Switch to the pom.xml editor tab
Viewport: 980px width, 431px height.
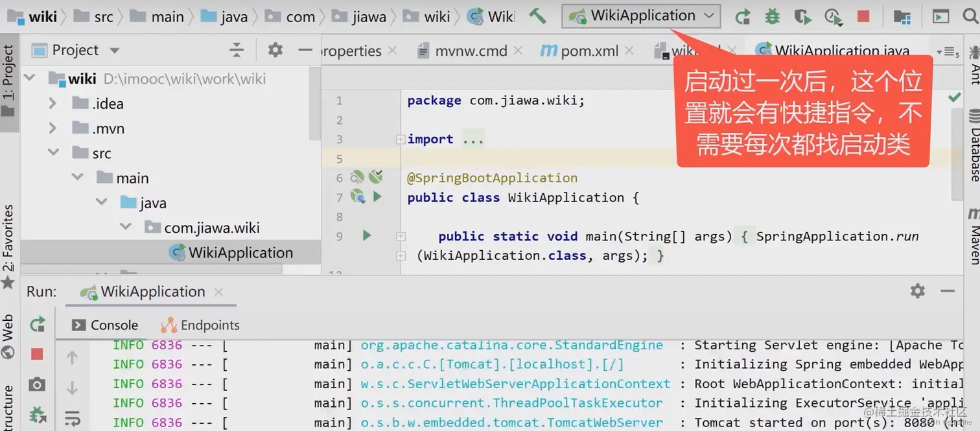[x=579, y=51]
